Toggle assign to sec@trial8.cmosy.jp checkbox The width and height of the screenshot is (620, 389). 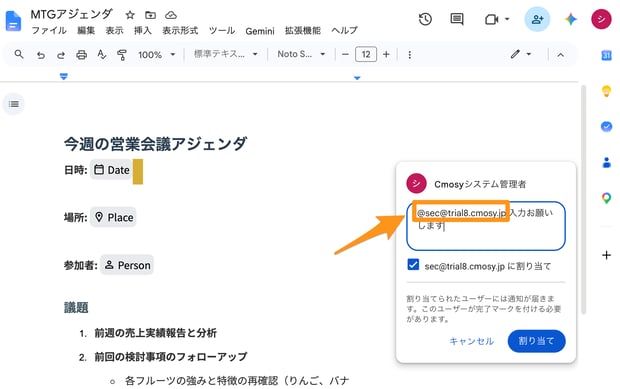413,264
